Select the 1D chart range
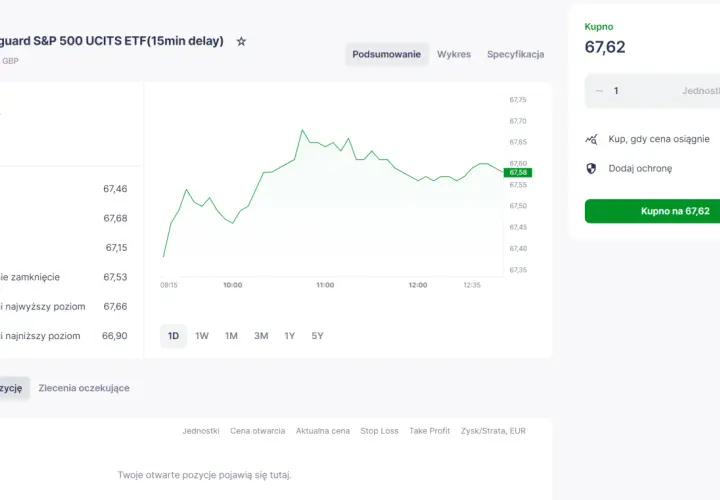Image resolution: width=720 pixels, height=500 pixels. coord(173,336)
